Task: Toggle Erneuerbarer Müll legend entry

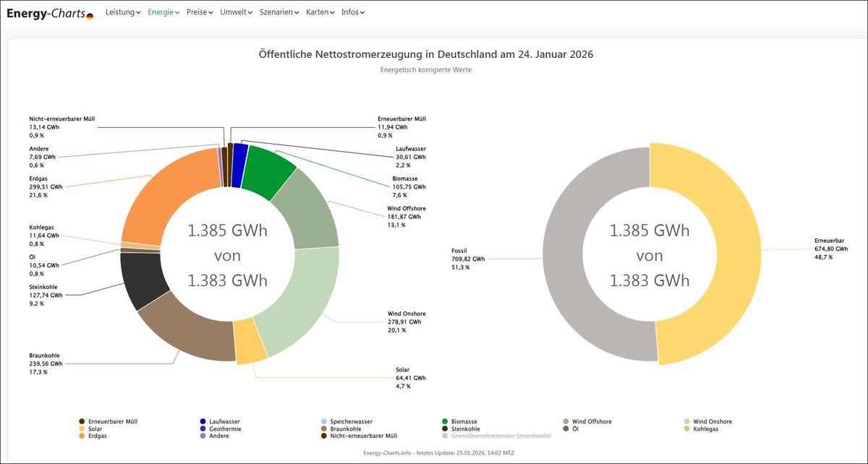Action: 112,421
